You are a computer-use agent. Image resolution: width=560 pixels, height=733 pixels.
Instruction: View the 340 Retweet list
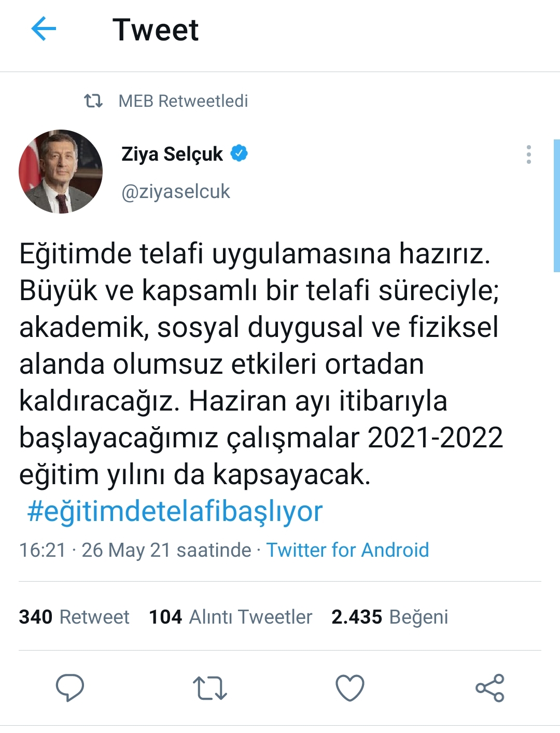point(74,617)
